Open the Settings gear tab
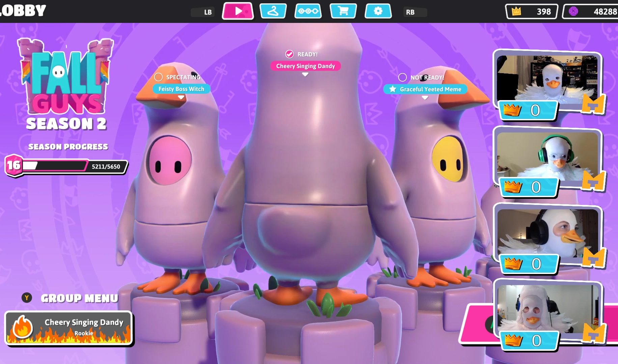618x364 pixels. click(x=378, y=11)
